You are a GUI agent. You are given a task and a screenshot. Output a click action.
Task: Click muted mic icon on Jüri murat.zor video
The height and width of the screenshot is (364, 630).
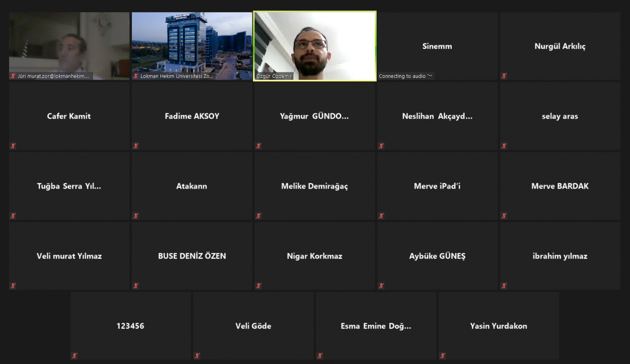(13, 76)
